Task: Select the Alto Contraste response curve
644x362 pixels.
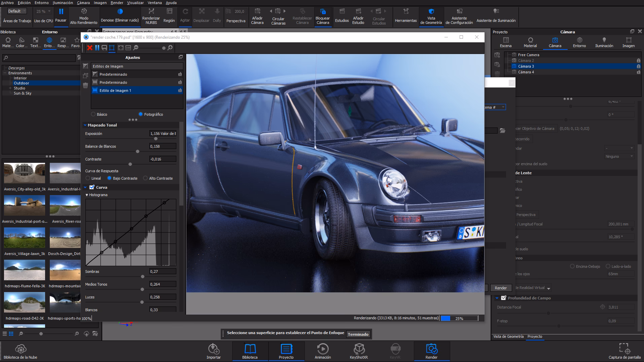Action: pyautogui.click(x=145, y=178)
